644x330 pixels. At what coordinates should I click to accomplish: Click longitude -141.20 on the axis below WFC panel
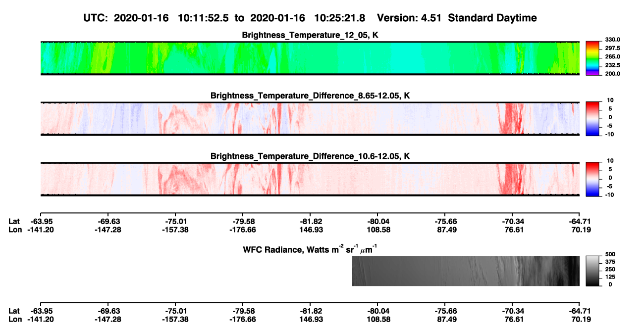coord(40,319)
